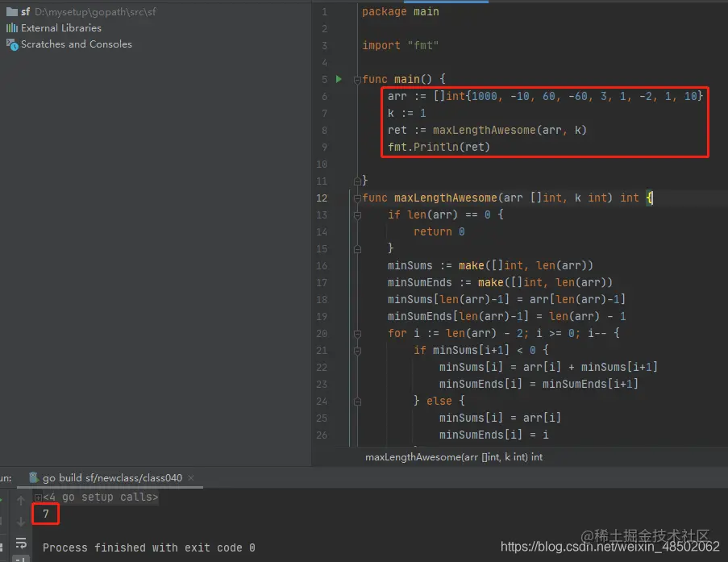Select the go build sf/newclass/class040 run tab
The height and width of the screenshot is (562, 728).
pyautogui.click(x=112, y=478)
